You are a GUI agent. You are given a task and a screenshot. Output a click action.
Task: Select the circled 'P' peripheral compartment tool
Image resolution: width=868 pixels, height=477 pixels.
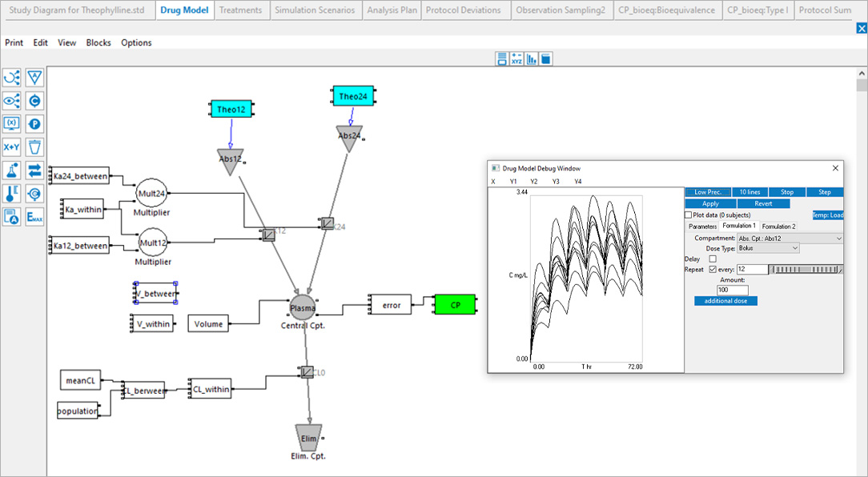point(35,124)
